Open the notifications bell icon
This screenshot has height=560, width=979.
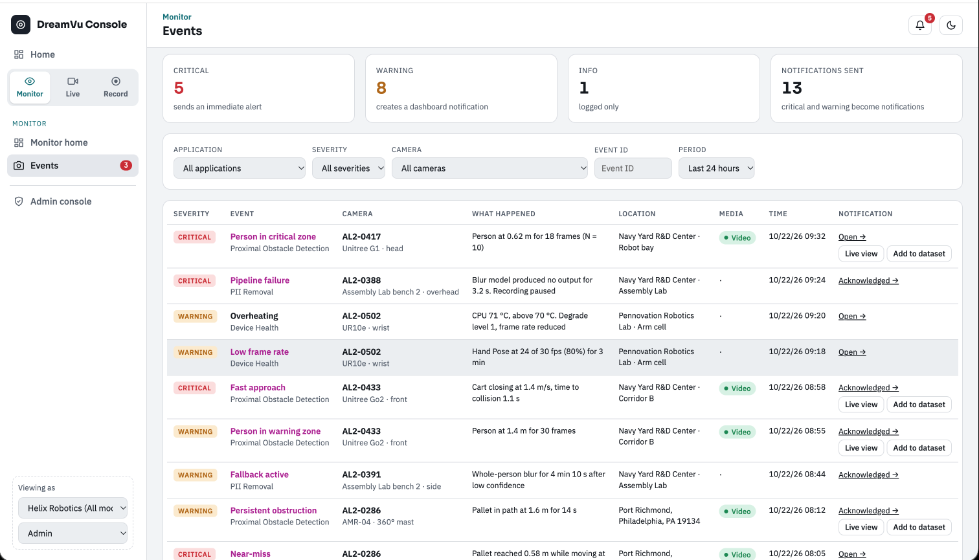(x=919, y=25)
